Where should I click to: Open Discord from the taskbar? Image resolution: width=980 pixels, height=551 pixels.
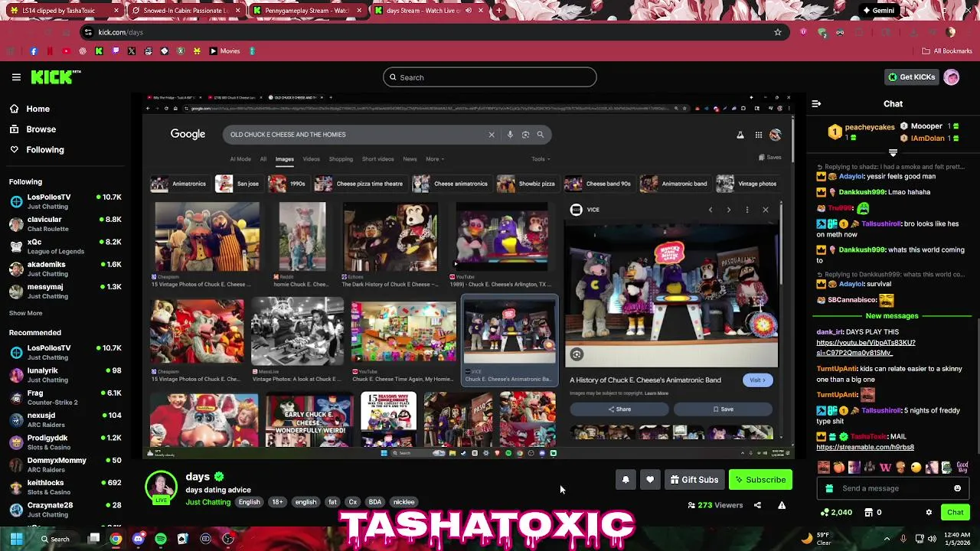(138, 539)
